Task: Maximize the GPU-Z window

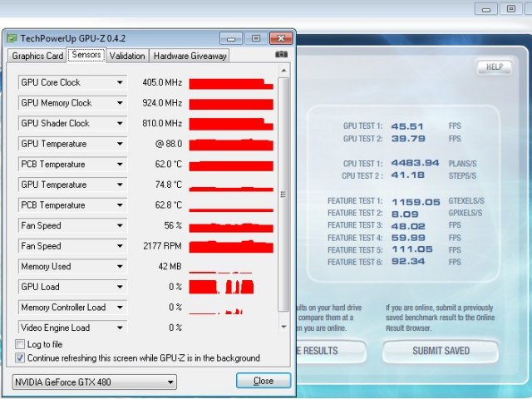Action: [256, 38]
